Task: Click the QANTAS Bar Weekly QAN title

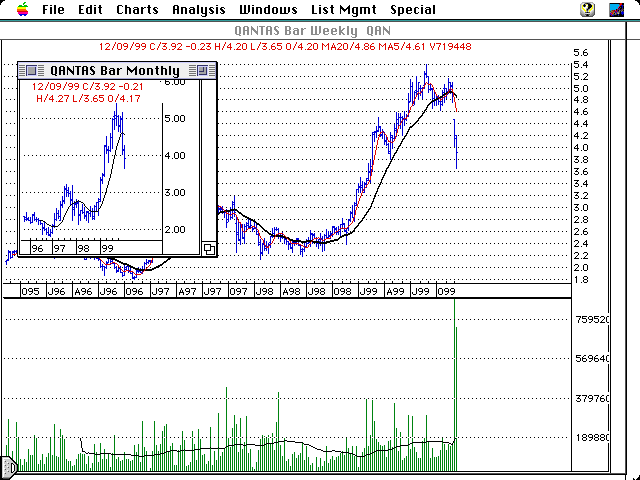Action: pyautogui.click(x=313, y=31)
